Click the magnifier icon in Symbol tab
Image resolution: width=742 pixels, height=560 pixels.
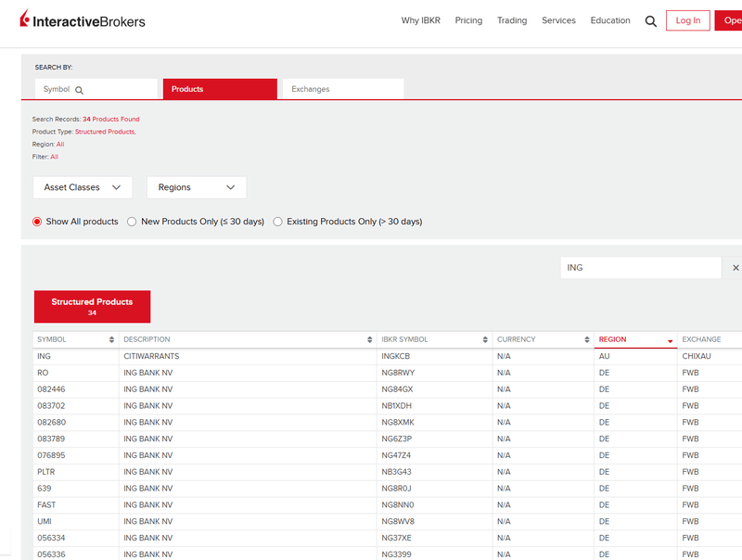click(79, 90)
